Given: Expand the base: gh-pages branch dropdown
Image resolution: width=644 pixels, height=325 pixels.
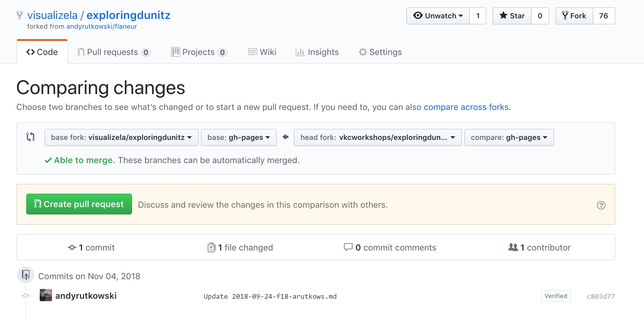Looking at the screenshot, I should (239, 137).
